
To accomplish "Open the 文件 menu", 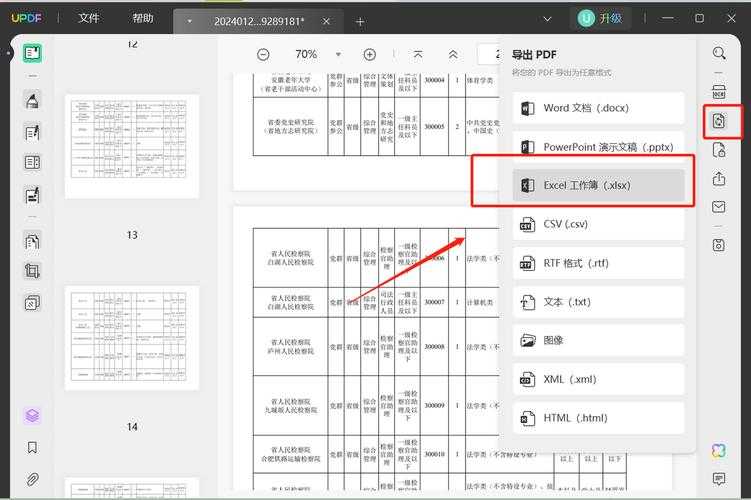I will click(x=89, y=18).
